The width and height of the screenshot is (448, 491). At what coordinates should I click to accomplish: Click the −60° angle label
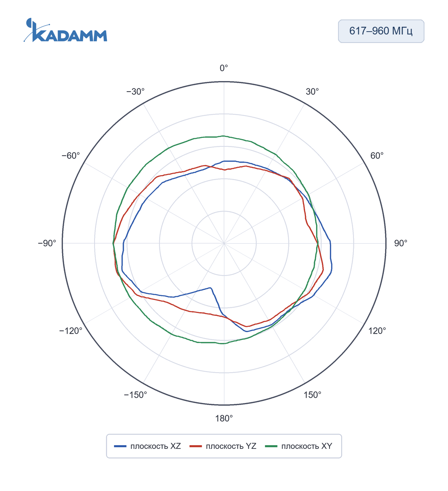71,156
